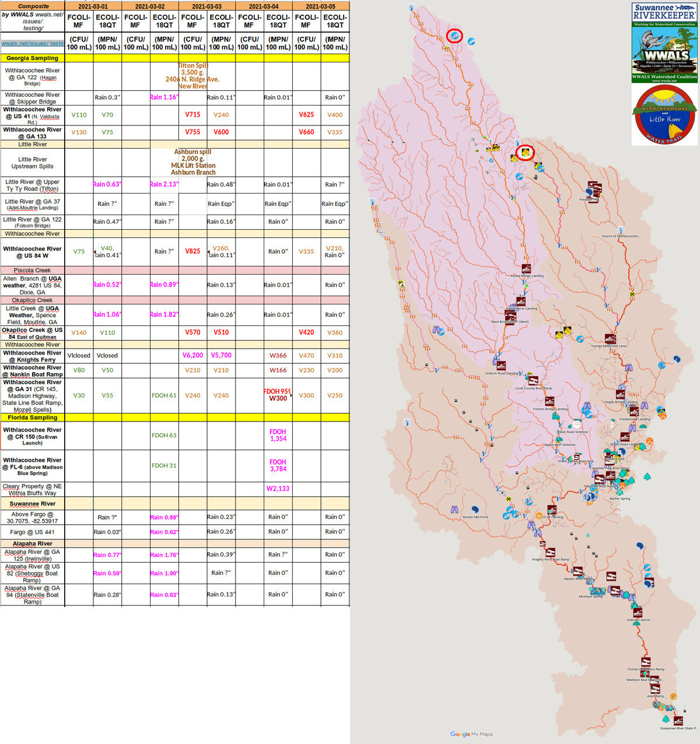Select the lone teal tree icon east of Langdale Park
700x744 pixels.
tap(647, 477)
